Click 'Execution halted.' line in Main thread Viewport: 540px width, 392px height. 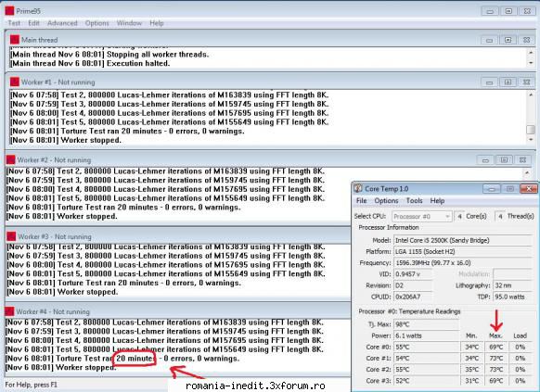click(90, 63)
